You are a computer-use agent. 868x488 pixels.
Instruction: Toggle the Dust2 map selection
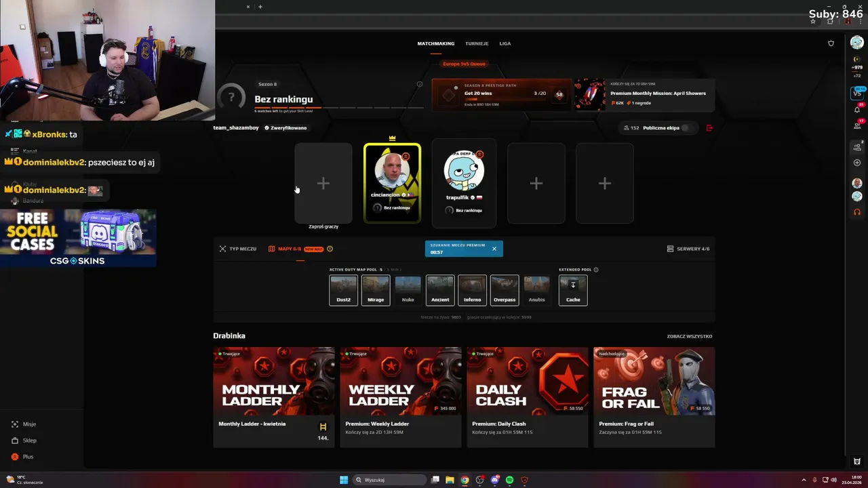click(x=343, y=290)
